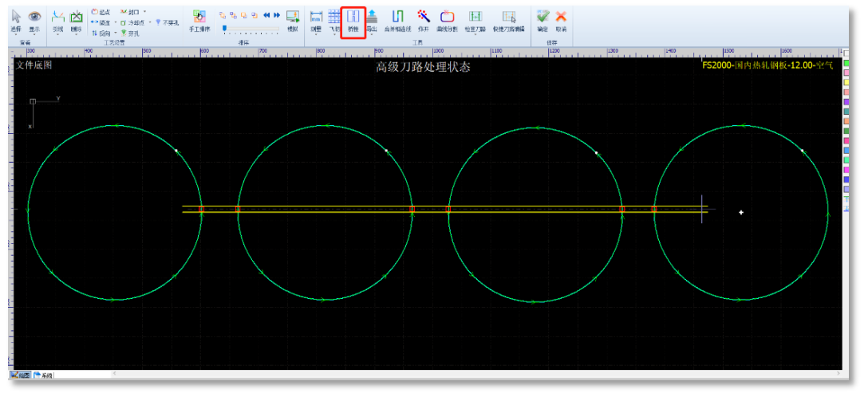The image size is (868, 397).
Task: Expand the arrow next to 冷却点
Action: pyautogui.click(x=149, y=22)
